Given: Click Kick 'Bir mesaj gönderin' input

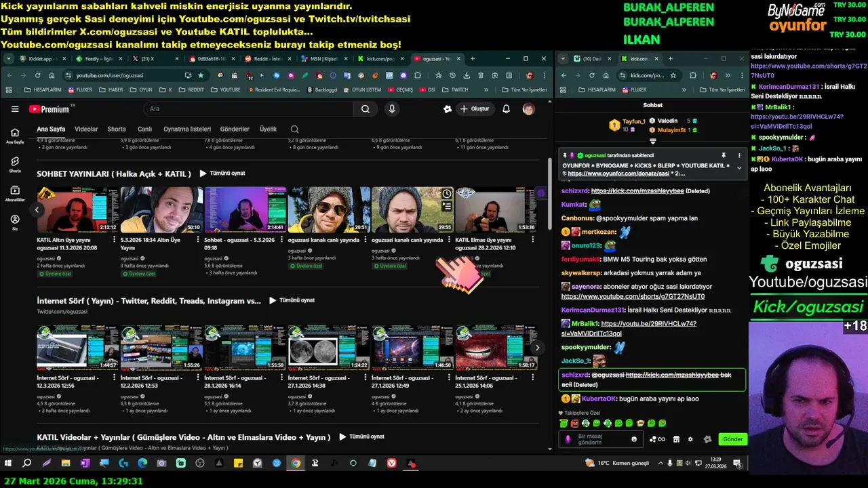Looking at the screenshot, I should 602,439.
